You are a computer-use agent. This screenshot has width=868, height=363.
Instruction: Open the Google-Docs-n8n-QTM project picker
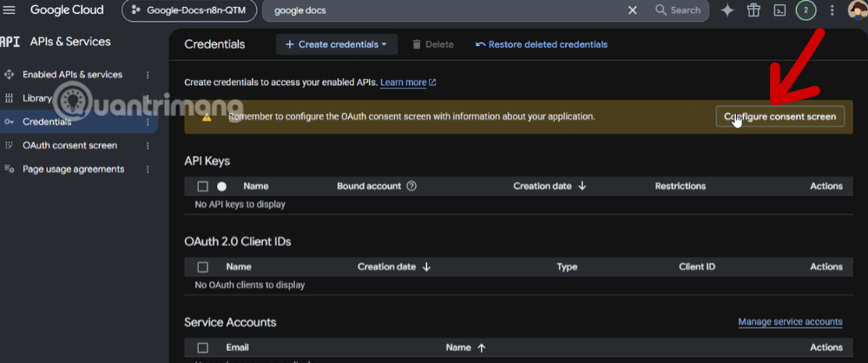[188, 10]
